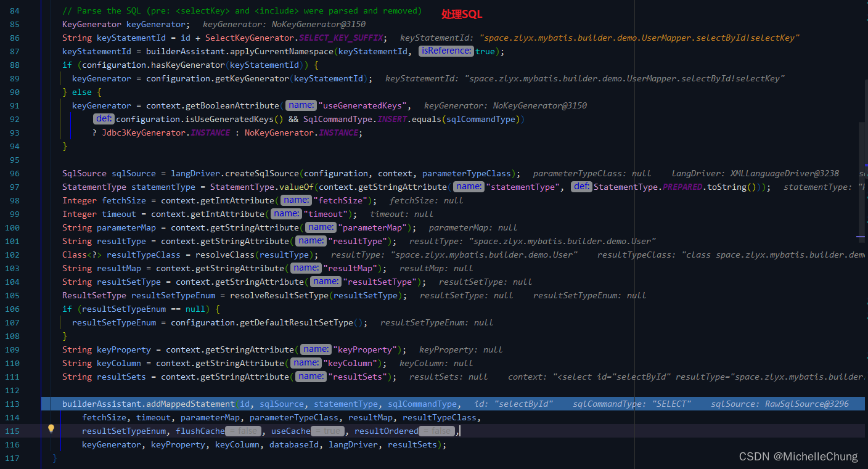Screen dimensions: 868x469
Task: Click the "= false" hint after resultOrdered
Action: (437, 431)
